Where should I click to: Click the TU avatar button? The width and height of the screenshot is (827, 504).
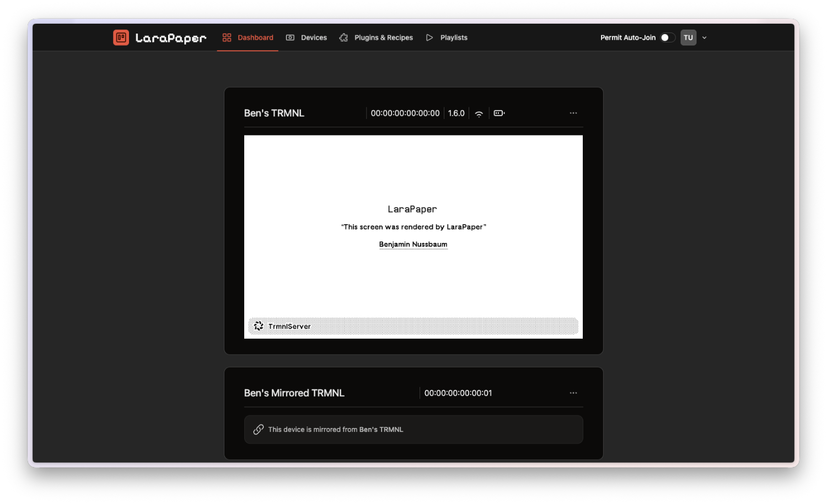[x=688, y=37]
